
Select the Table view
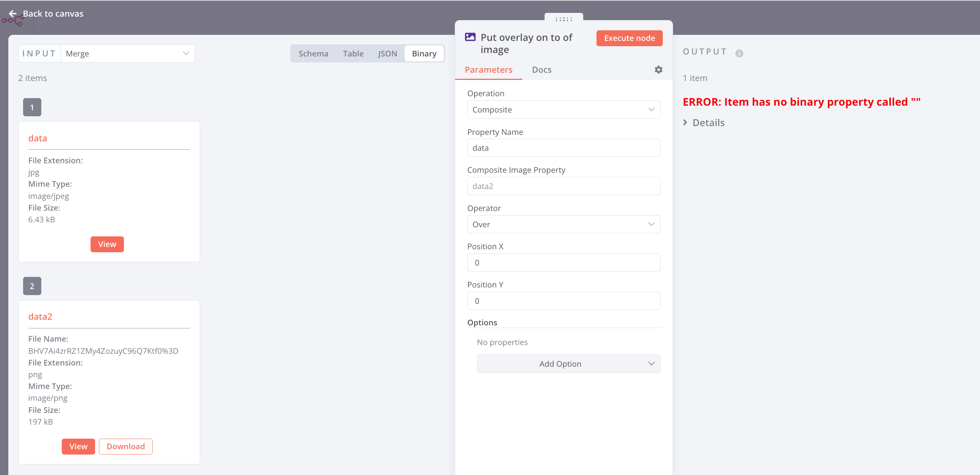353,54
